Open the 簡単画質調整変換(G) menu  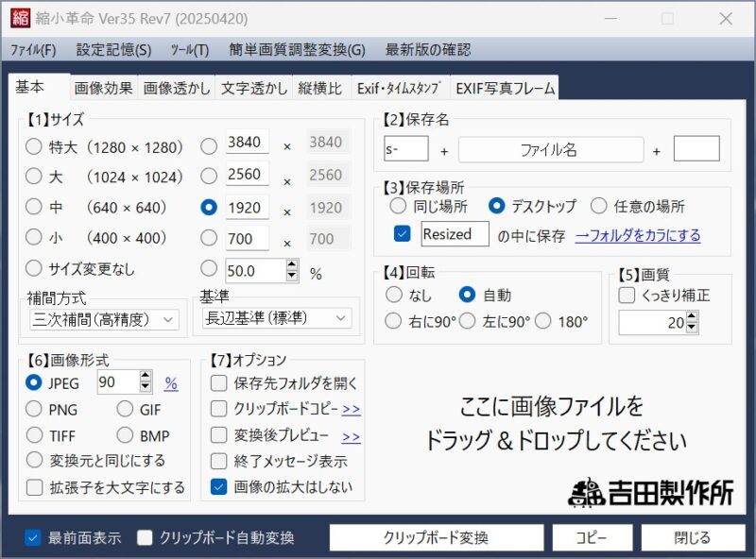coord(296,50)
